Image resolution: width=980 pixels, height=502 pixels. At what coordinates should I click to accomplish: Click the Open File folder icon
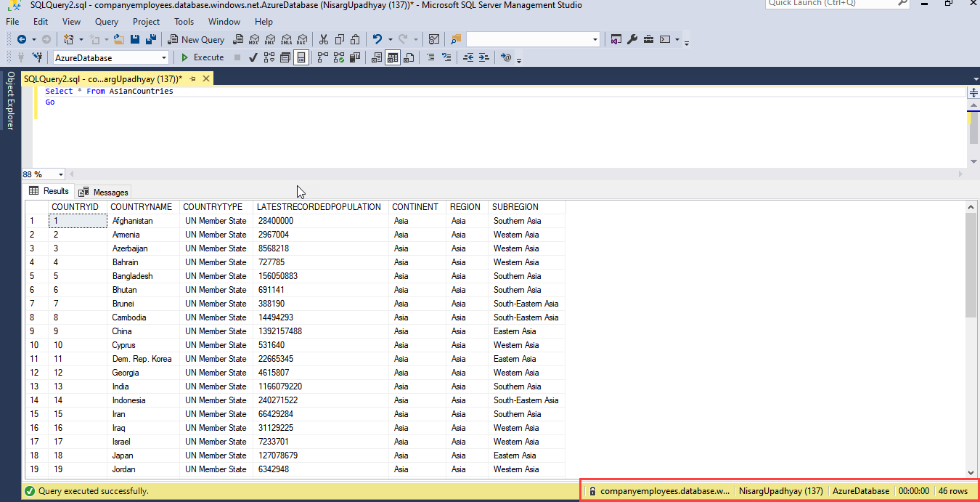click(118, 39)
